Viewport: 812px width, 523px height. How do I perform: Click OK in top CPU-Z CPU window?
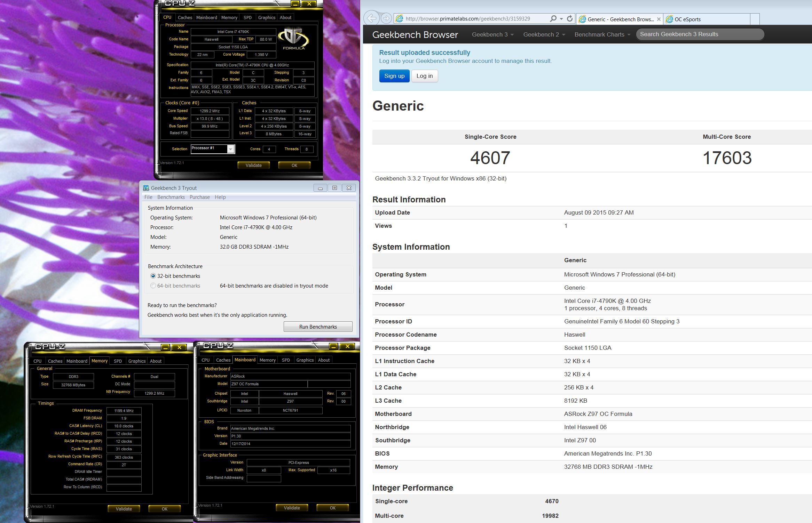(x=294, y=165)
